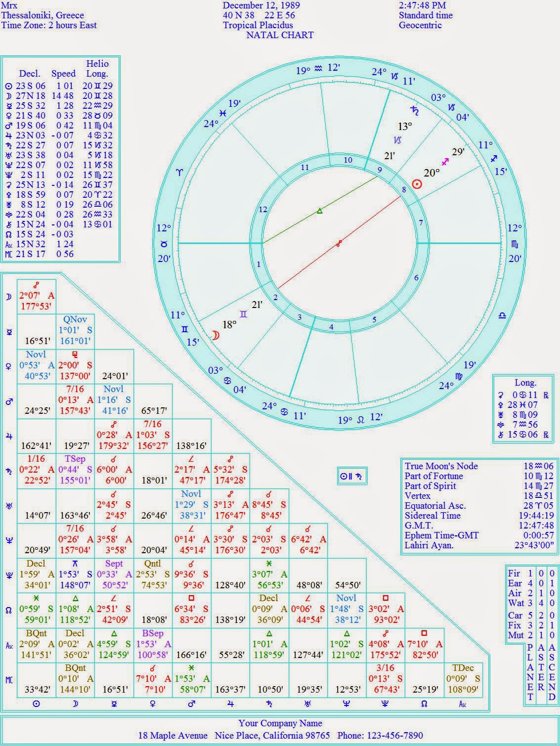Click house number 10 in inner ring
Image resolution: width=560 pixels, height=746 pixels.
348,160
